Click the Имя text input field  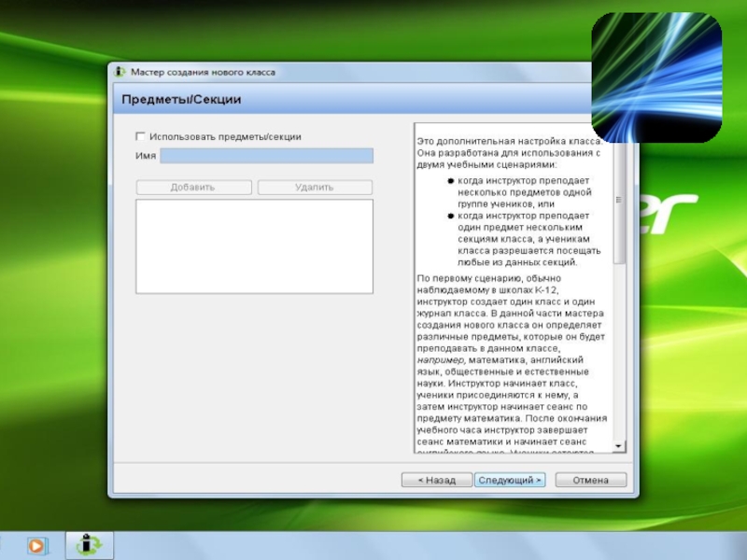[266, 156]
